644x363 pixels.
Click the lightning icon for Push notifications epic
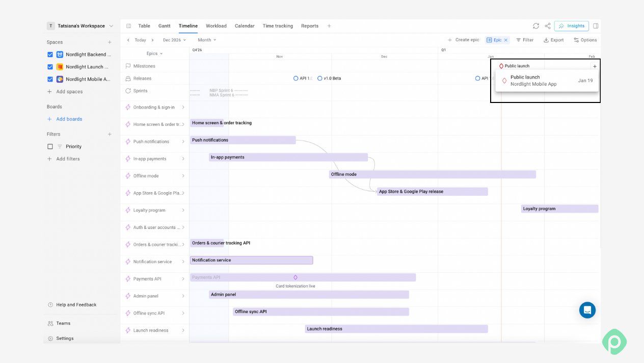click(x=128, y=142)
